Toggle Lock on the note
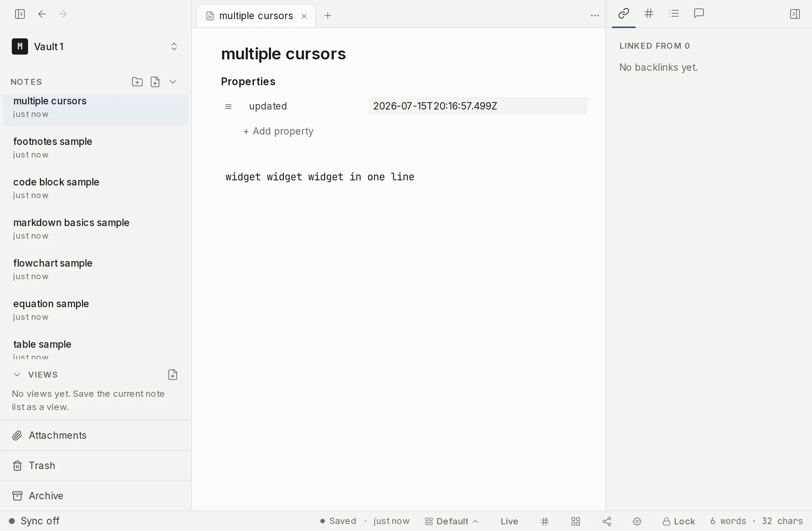Image resolution: width=812 pixels, height=531 pixels. tap(679, 521)
